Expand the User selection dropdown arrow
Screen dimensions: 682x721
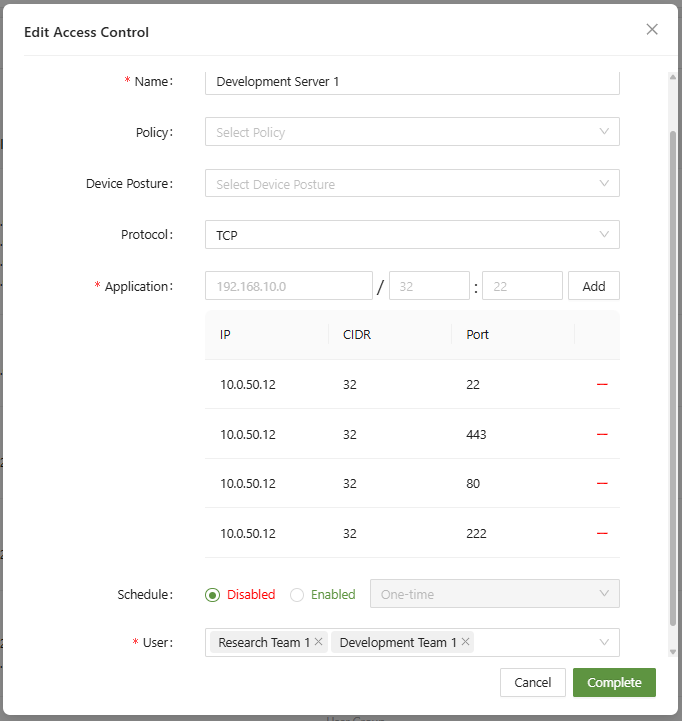pyautogui.click(x=604, y=642)
